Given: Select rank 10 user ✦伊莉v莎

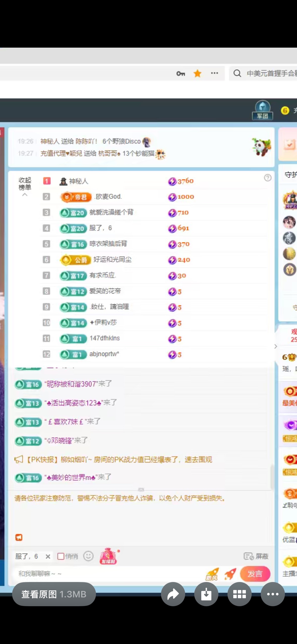Looking at the screenshot, I should pos(103,323).
